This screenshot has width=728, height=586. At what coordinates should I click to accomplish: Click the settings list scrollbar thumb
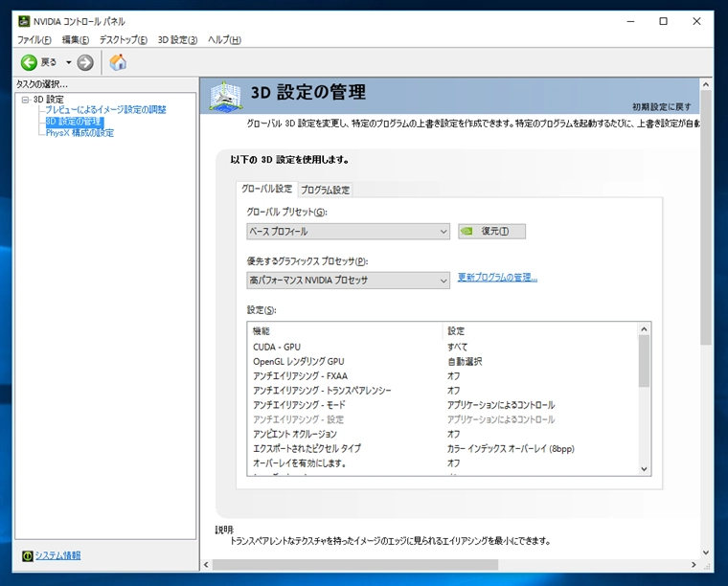tap(644, 361)
